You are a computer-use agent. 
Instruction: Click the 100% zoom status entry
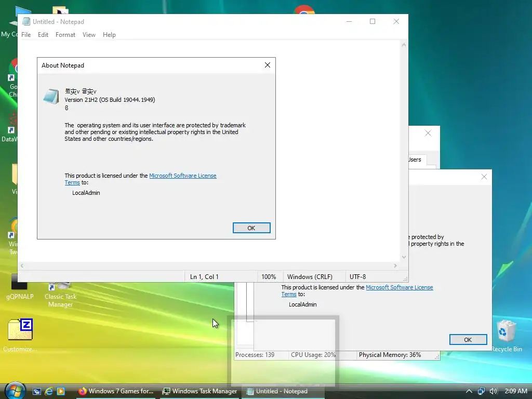pos(269,277)
